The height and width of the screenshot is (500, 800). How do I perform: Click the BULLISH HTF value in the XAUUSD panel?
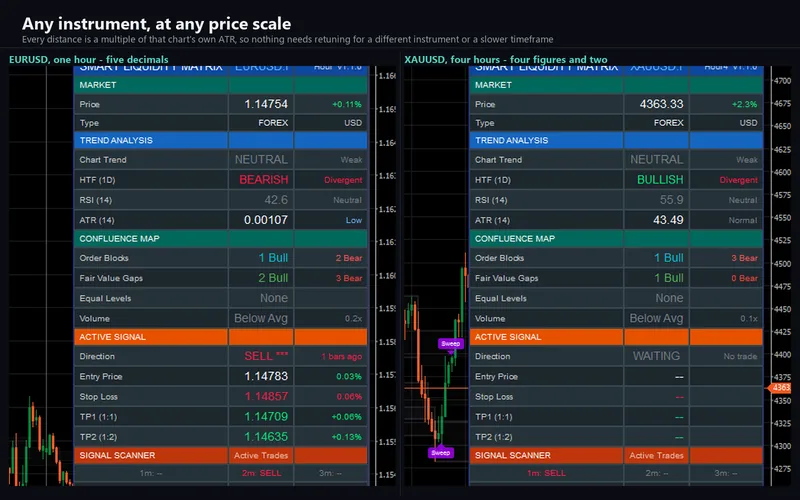pyautogui.click(x=660, y=180)
